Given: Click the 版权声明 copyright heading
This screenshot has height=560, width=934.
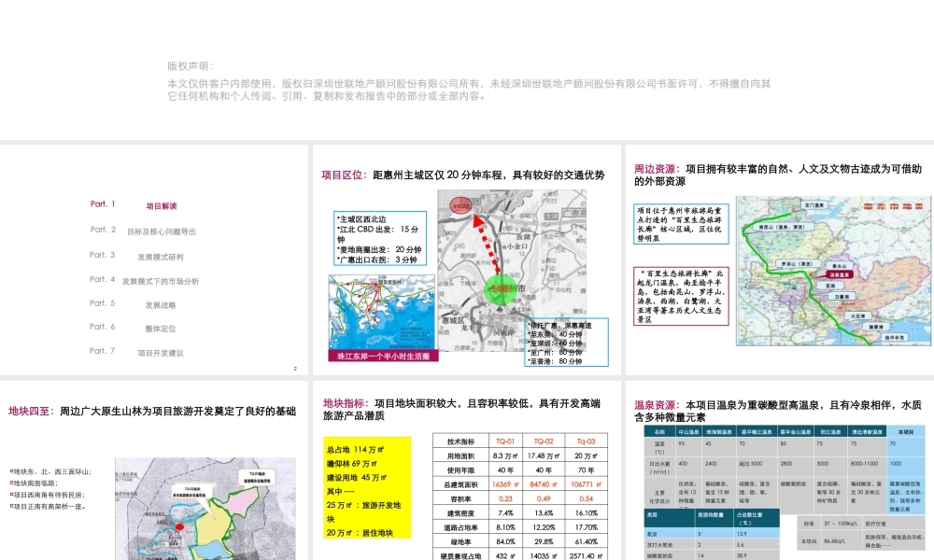Looking at the screenshot, I should (x=190, y=66).
